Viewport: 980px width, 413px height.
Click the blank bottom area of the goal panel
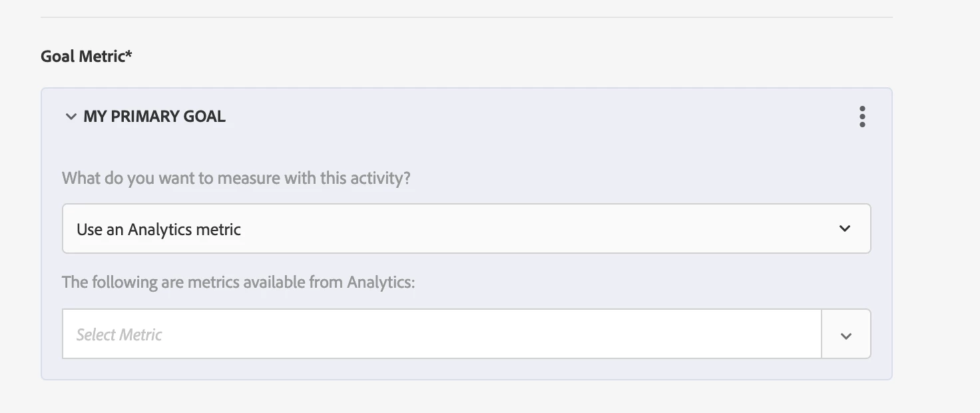466,370
